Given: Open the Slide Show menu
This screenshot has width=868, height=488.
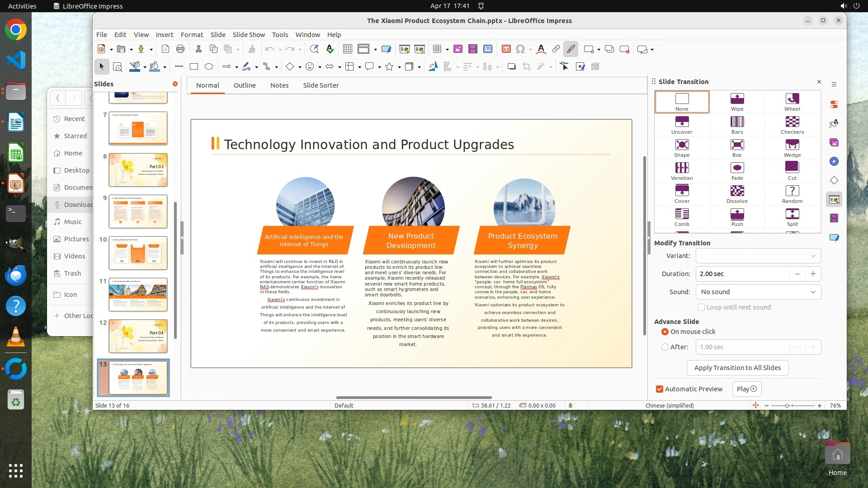Looking at the screenshot, I should click(x=248, y=35).
